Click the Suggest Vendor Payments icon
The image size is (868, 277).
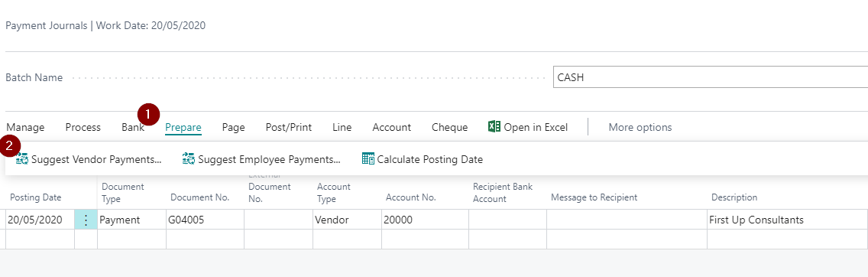click(x=21, y=160)
